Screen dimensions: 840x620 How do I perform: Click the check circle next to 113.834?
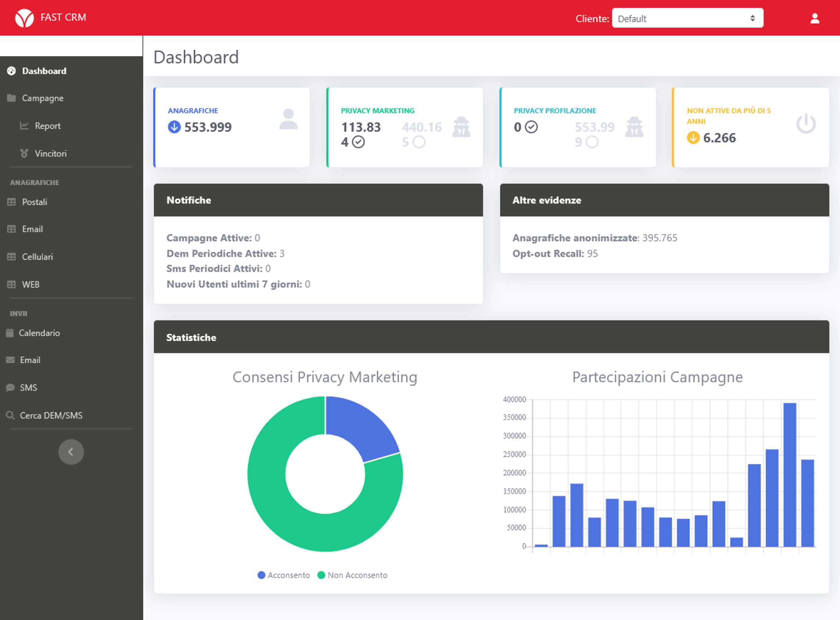[358, 142]
